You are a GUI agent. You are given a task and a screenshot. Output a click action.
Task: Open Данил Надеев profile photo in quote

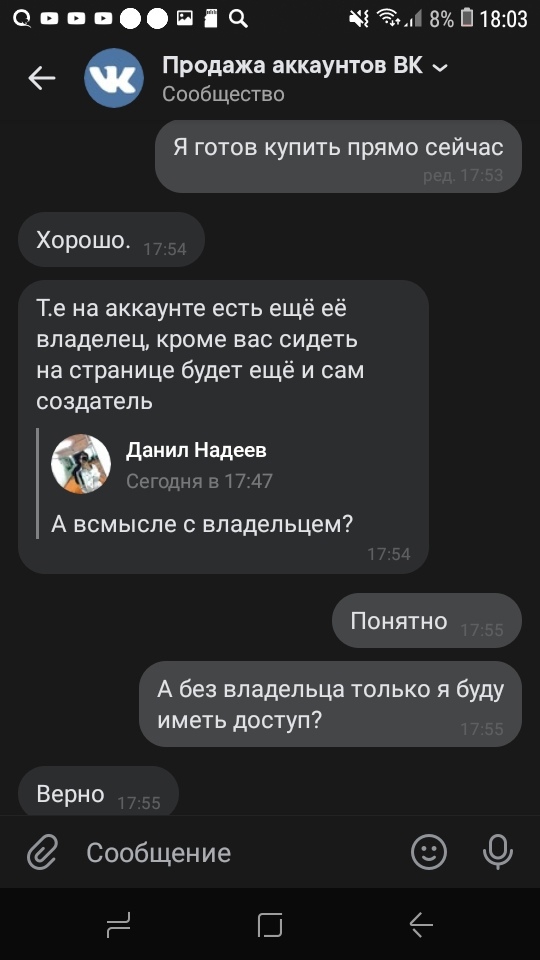(81, 464)
